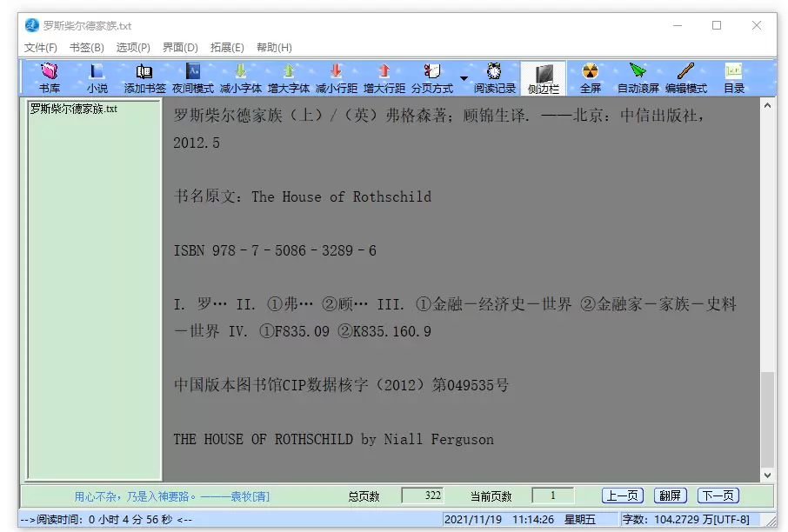Start 自动滚屏 auto scroll

(x=638, y=78)
